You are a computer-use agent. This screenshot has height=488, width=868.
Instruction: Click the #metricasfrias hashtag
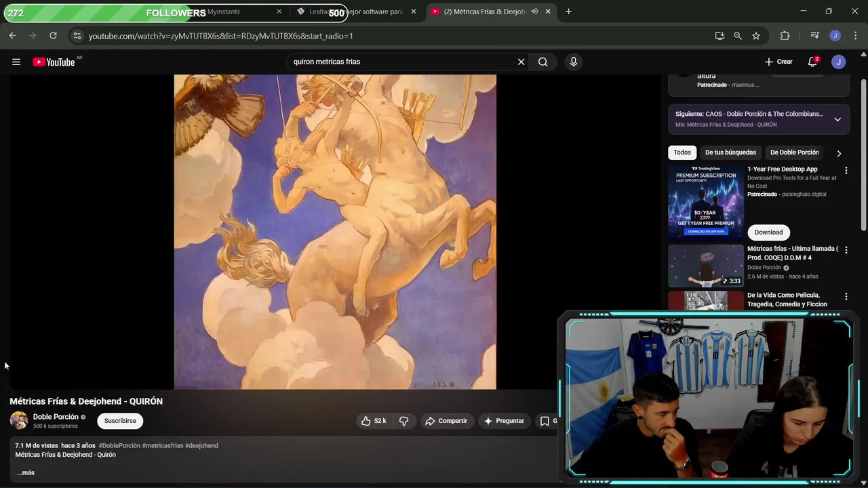163,445
